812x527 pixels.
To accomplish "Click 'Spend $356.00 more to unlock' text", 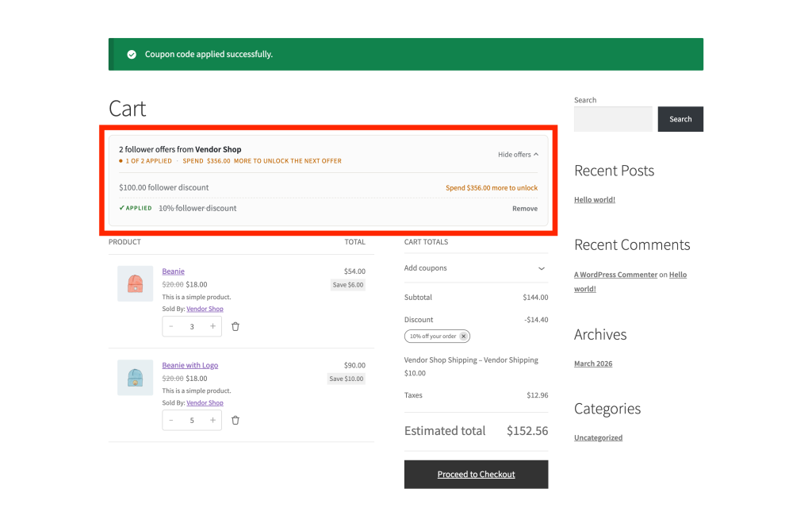I will click(x=492, y=187).
